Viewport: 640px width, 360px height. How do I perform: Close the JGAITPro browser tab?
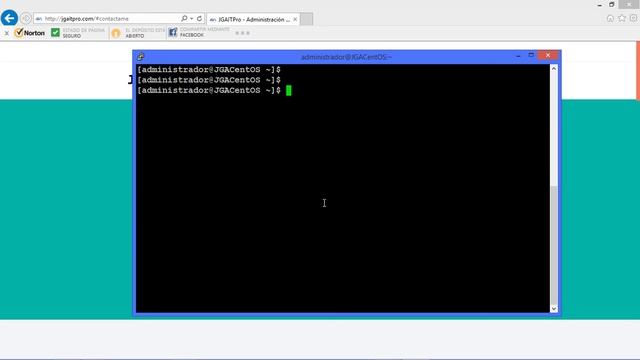(x=295, y=19)
